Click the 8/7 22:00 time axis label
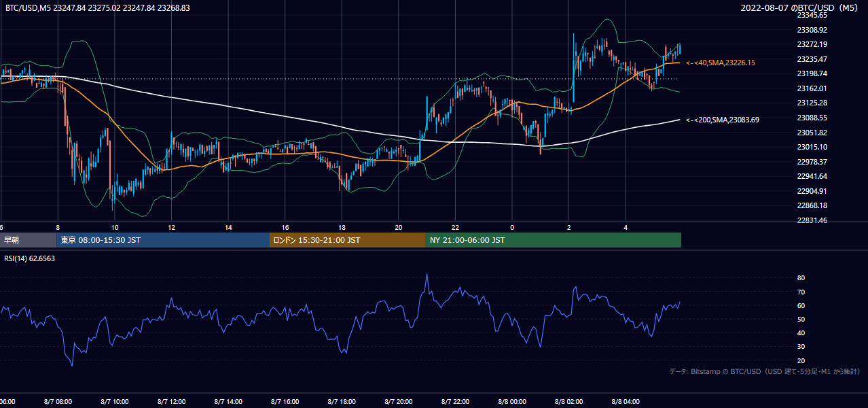This screenshot has width=868, height=408. click(456, 402)
